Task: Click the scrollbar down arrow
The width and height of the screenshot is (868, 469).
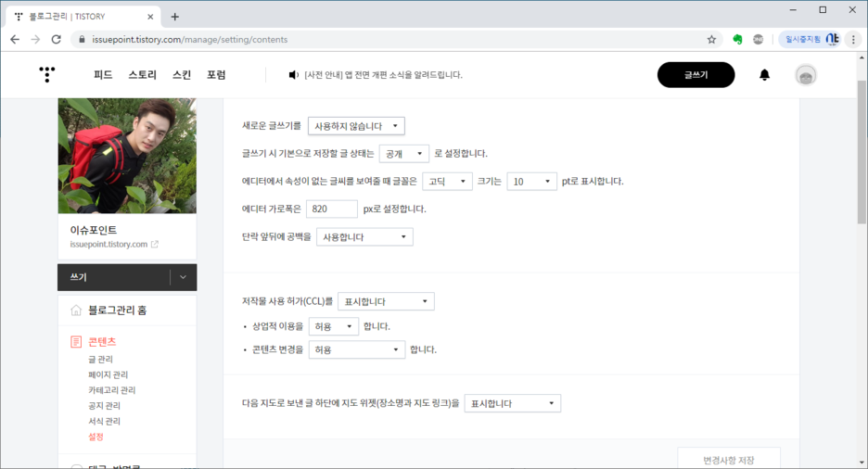Action: pos(862,463)
